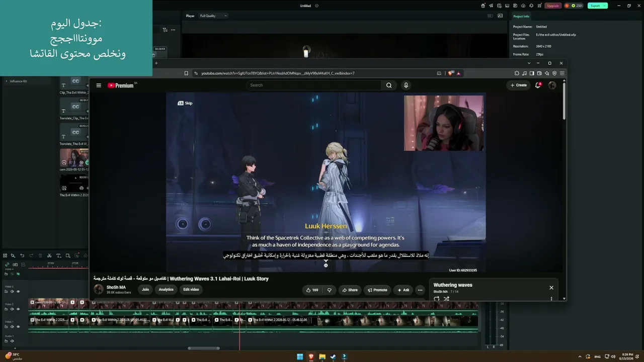This screenshot has height=362, width=644.
Task: Open the Export dropdown arrow
Action: coord(605,6)
